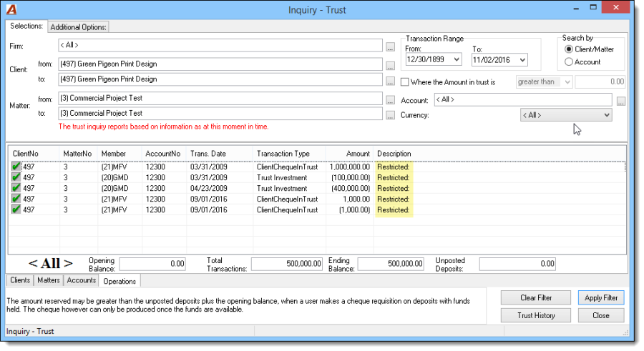This screenshot has width=644, height=351.
Task: Sort by ClientNo column header
Action: click(x=35, y=154)
